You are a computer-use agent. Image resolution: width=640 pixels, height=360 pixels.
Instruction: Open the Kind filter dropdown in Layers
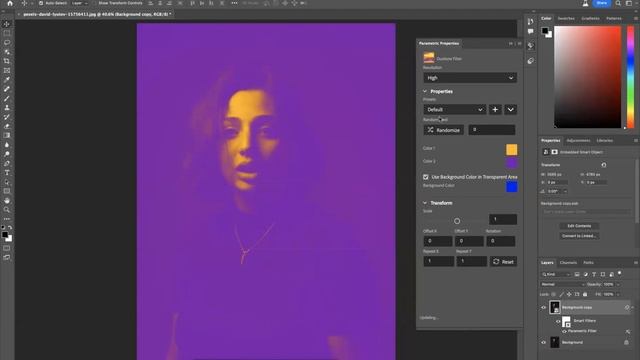(x=556, y=274)
